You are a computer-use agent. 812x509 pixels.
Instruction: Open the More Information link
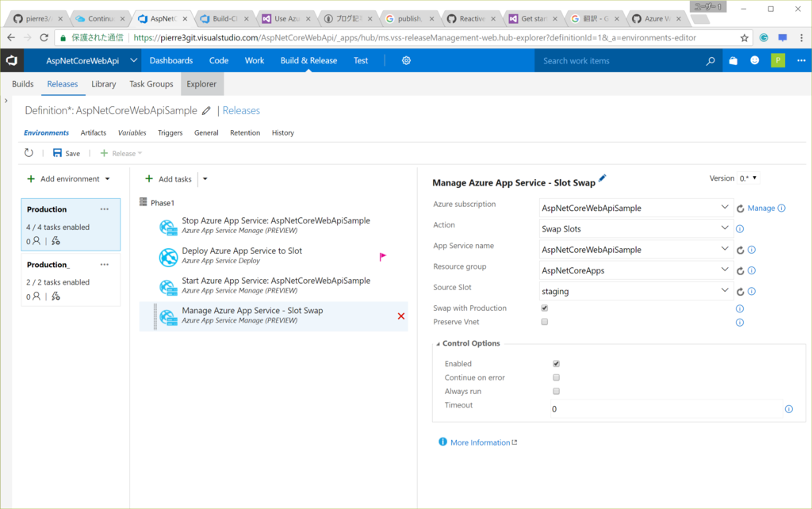coord(480,442)
